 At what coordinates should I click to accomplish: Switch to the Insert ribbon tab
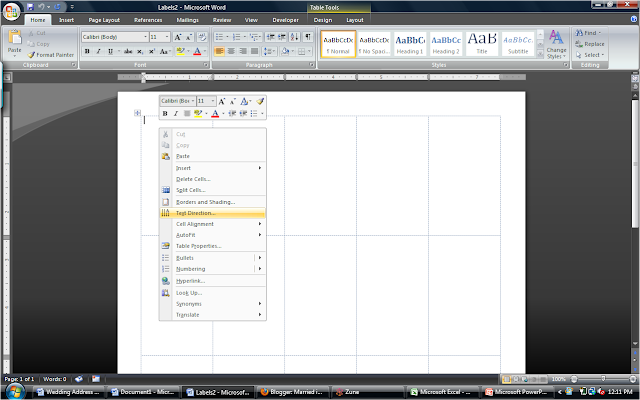click(x=66, y=20)
